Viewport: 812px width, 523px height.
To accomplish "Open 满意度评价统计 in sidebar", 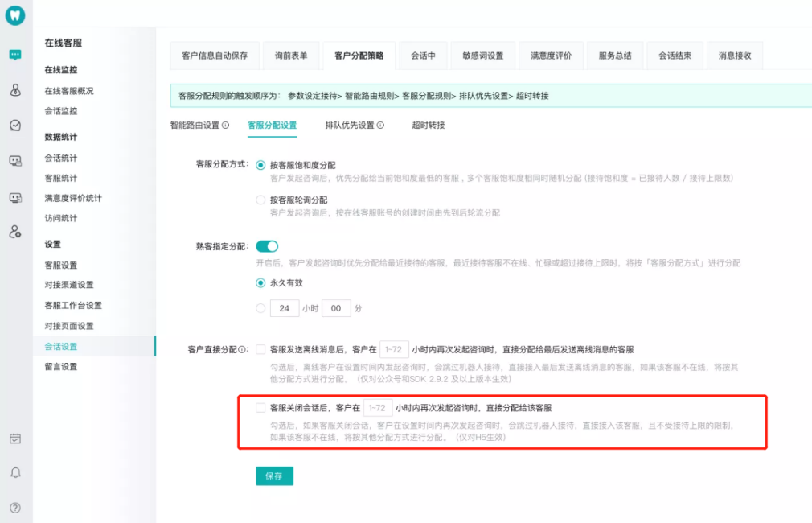I will [x=73, y=198].
